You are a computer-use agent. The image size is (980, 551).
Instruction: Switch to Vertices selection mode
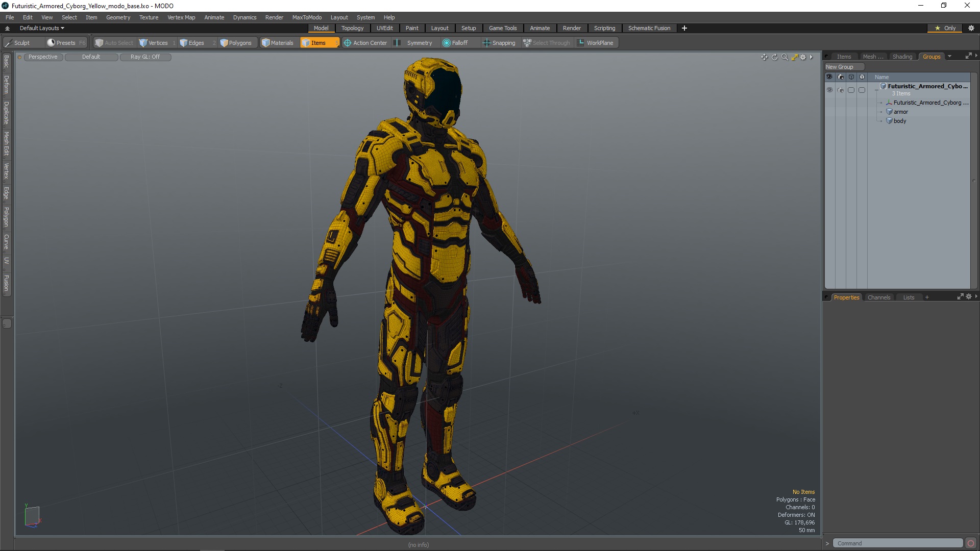(x=157, y=43)
